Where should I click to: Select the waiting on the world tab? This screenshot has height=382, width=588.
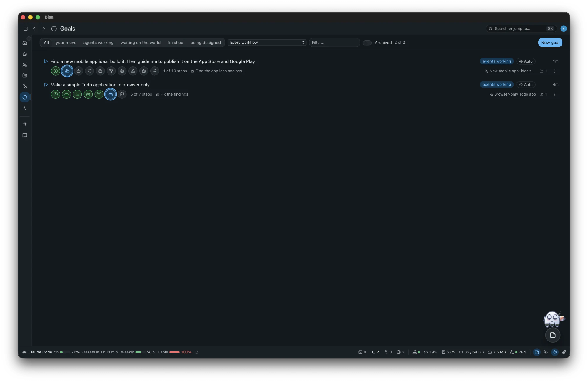click(x=141, y=43)
